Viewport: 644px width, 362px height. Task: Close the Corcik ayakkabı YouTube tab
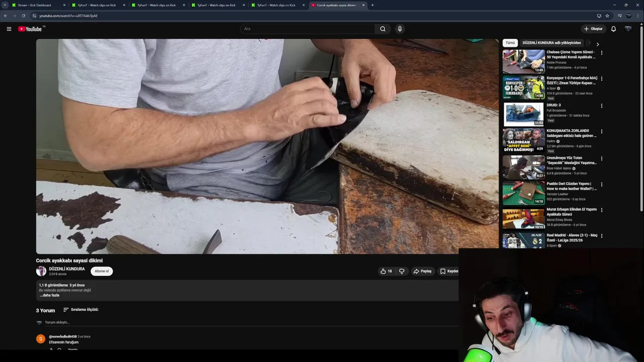click(x=363, y=5)
